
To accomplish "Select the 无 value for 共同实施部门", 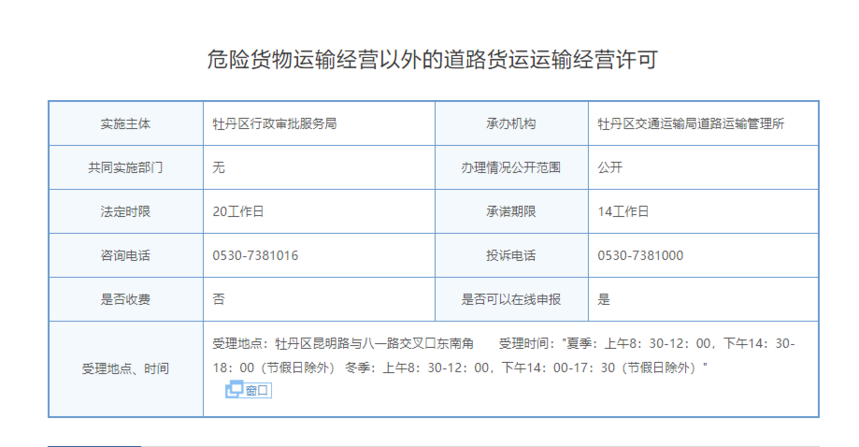I will point(219,168).
